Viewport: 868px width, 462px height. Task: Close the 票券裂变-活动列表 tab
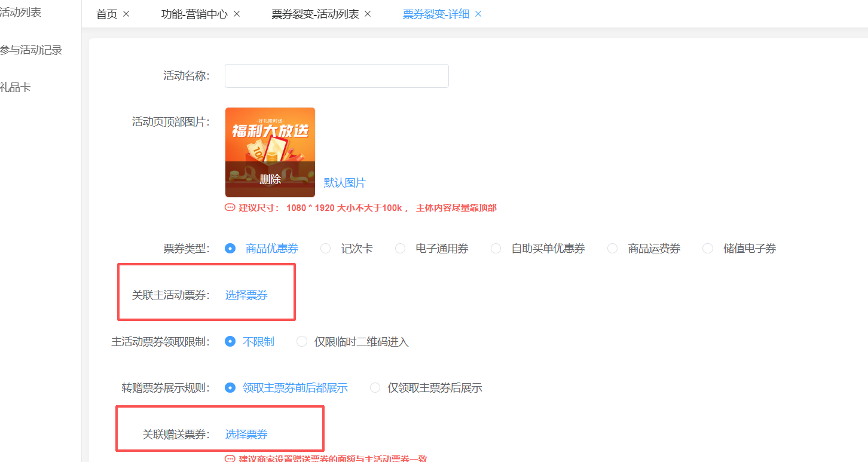click(368, 14)
